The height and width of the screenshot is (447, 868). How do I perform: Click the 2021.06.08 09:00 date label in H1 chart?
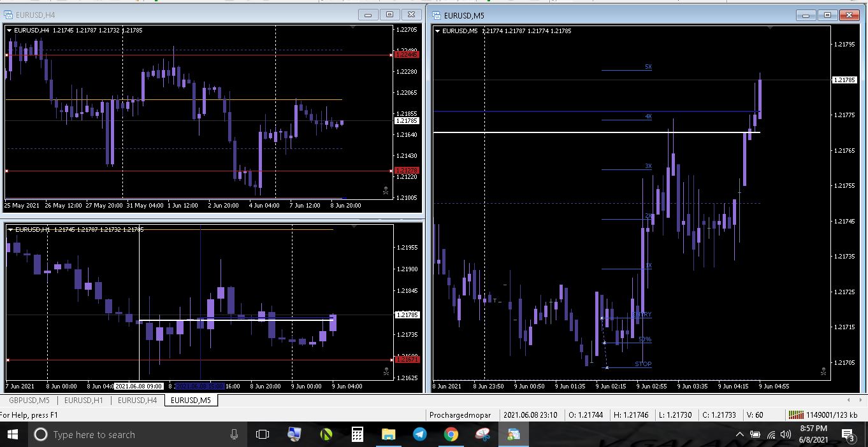pyautogui.click(x=139, y=387)
